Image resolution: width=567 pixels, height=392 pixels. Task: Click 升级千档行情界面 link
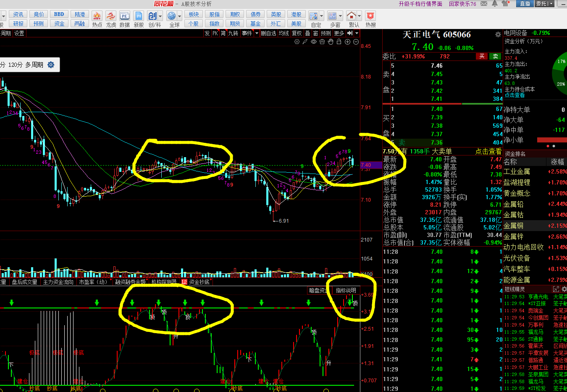420,4
